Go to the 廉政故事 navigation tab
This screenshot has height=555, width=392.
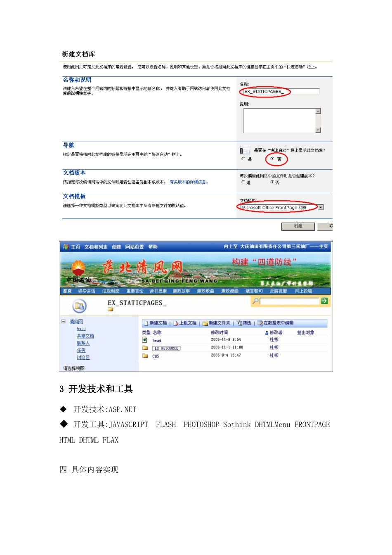click(x=181, y=291)
